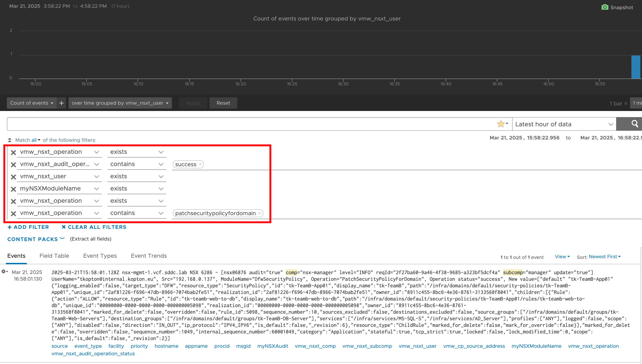Click the 'vmw_nsxt_user' field link below event

click(417, 346)
